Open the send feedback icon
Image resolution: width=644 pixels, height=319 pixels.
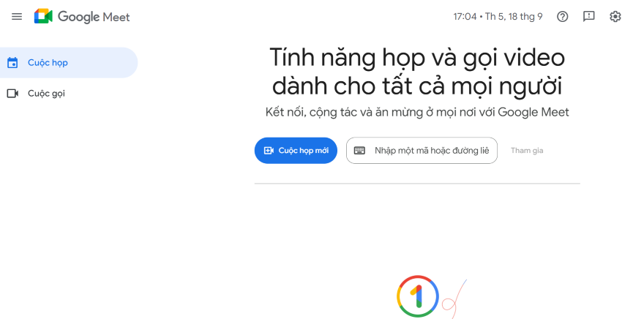(588, 16)
